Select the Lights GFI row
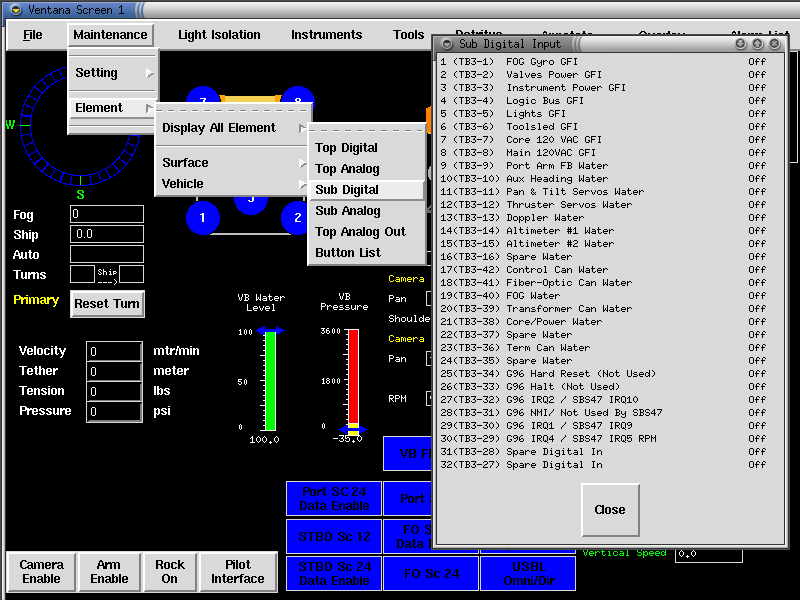This screenshot has width=800, height=600. (604, 114)
